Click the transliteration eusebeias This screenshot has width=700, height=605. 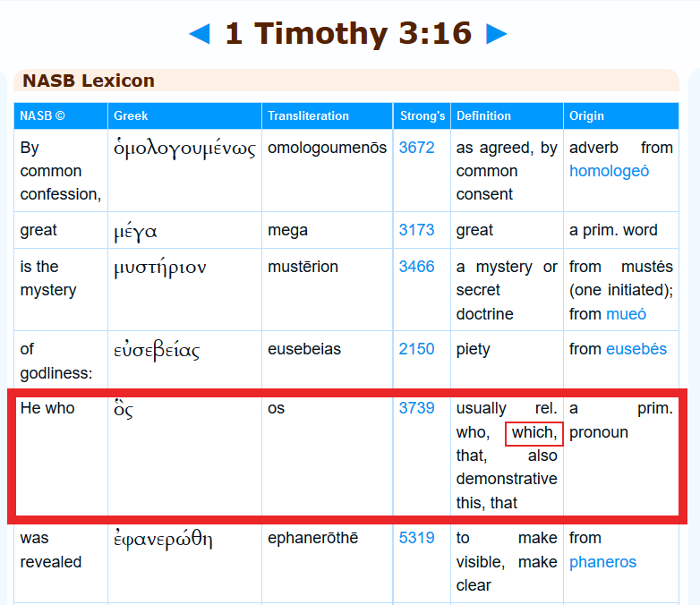point(304,349)
